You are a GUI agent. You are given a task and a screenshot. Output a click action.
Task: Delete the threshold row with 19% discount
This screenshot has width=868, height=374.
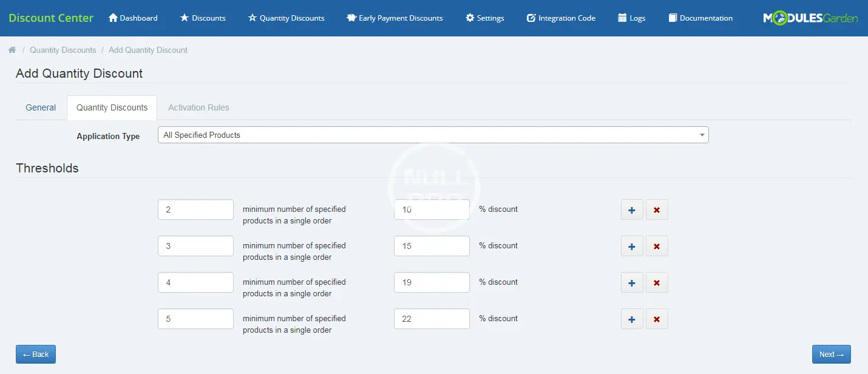coord(657,283)
